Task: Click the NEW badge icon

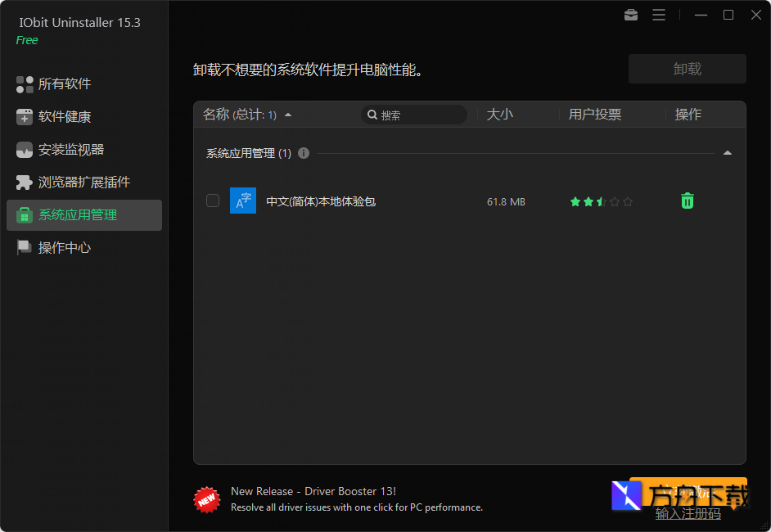Action: 207,499
